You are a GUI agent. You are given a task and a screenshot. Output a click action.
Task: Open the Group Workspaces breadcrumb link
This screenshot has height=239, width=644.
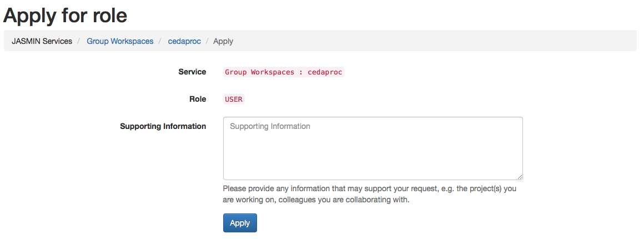click(x=120, y=41)
